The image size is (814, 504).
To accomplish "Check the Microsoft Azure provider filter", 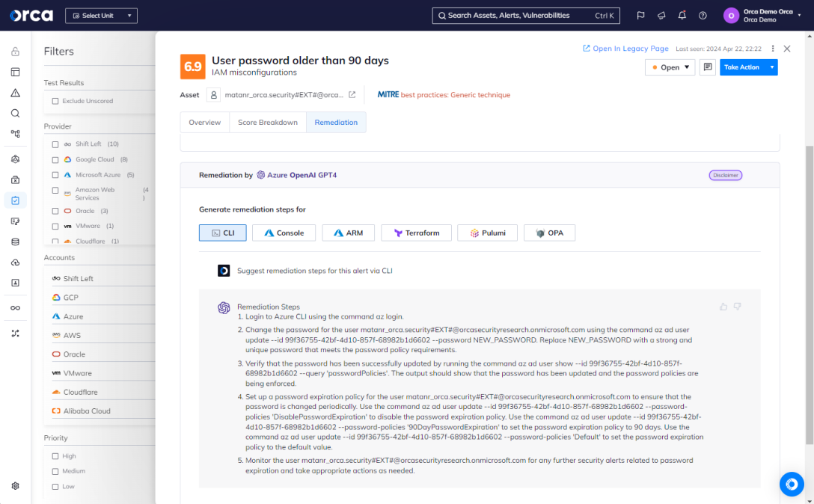I will pyautogui.click(x=55, y=175).
